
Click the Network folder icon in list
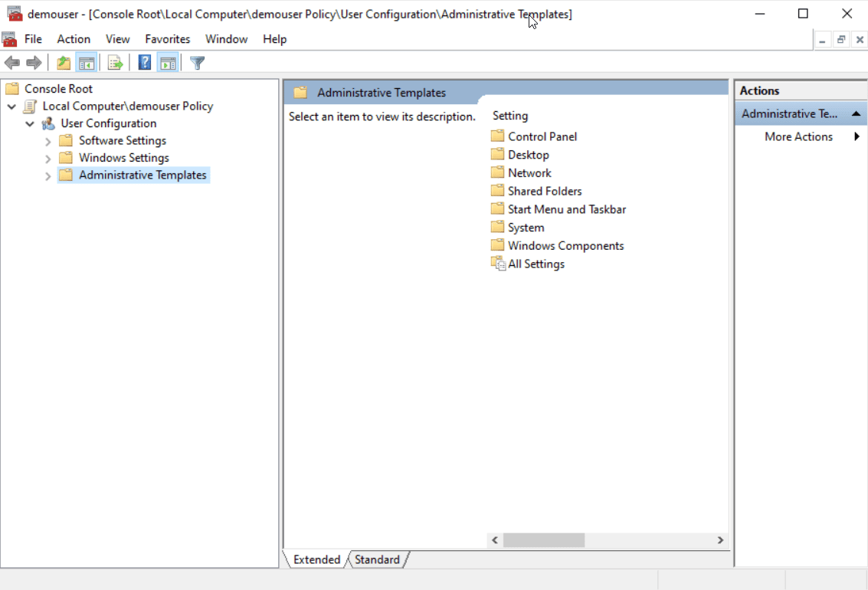point(498,172)
